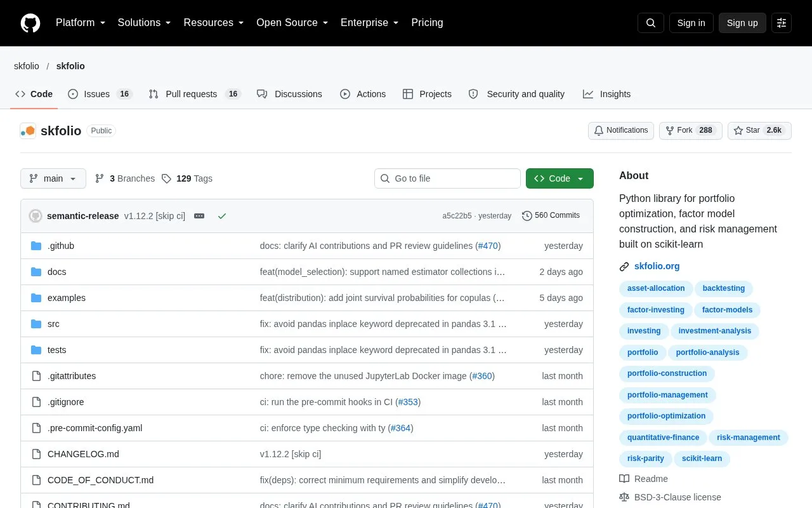Open the main branch selector dropdown
Image resolution: width=812 pixels, height=508 pixels.
point(53,178)
